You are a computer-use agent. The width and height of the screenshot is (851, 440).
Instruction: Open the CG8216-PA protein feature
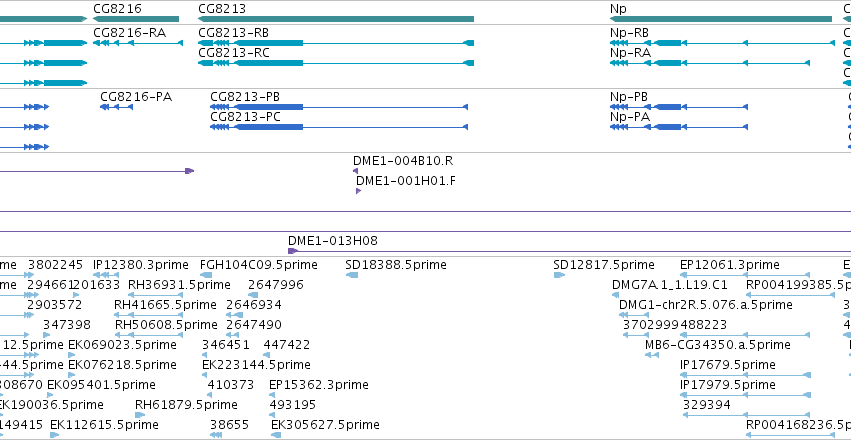[117, 107]
